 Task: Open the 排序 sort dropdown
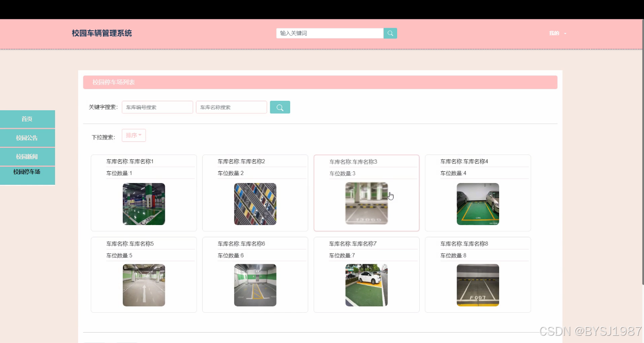click(134, 135)
